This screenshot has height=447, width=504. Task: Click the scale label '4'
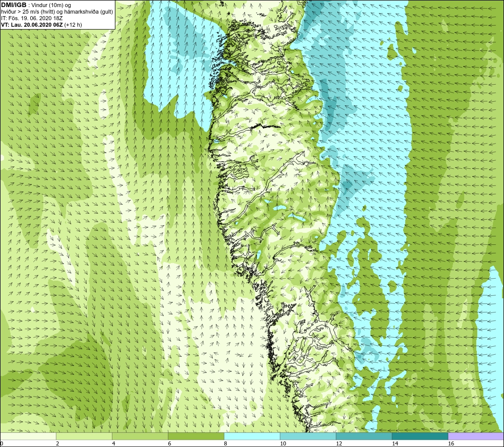click(x=113, y=443)
